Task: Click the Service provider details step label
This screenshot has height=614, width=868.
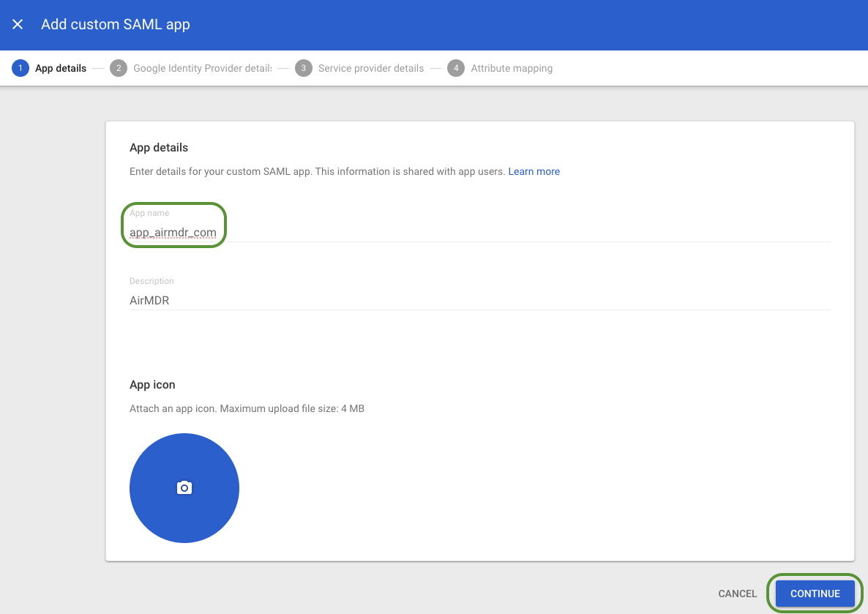Action: click(370, 68)
